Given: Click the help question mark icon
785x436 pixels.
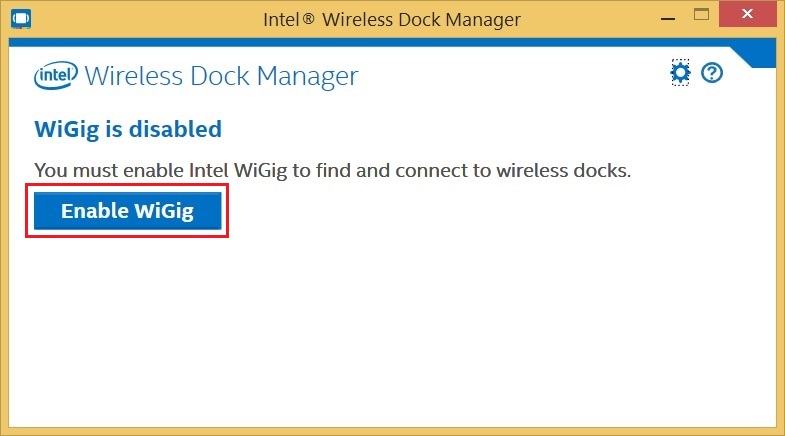Looking at the screenshot, I should 712,73.
